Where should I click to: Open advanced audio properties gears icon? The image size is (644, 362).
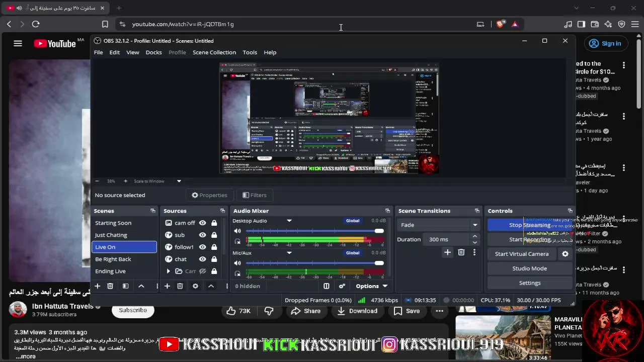coord(342,286)
